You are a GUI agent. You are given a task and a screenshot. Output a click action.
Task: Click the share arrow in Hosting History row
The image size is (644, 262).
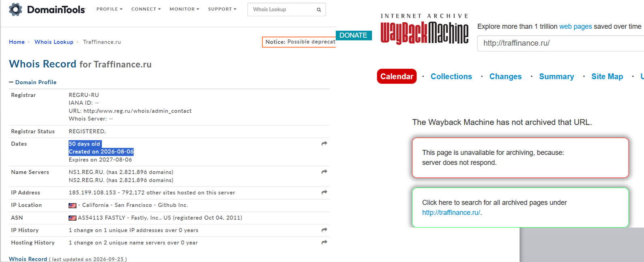click(324, 243)
